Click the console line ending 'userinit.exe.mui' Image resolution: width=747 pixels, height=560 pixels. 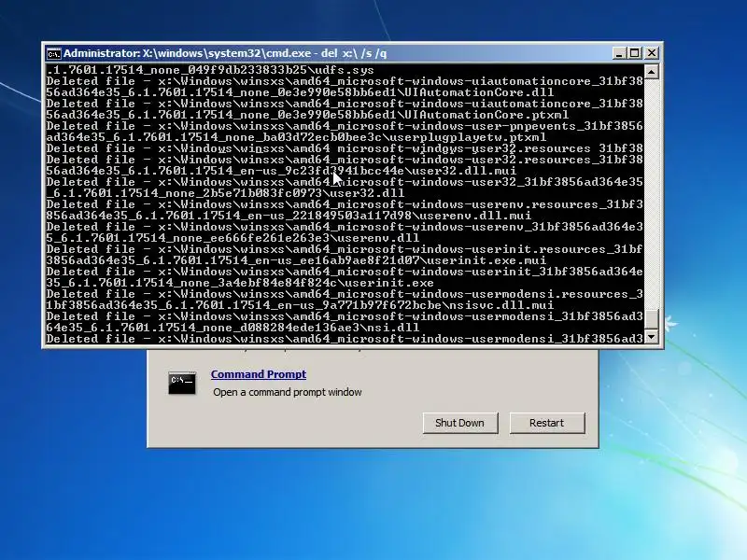click(296, 260)
